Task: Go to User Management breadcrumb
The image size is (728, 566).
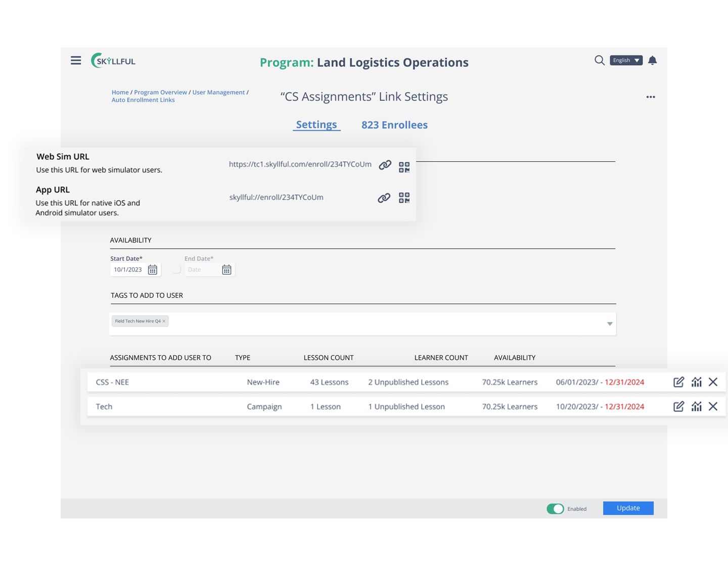Action: [x=218, y=92]
